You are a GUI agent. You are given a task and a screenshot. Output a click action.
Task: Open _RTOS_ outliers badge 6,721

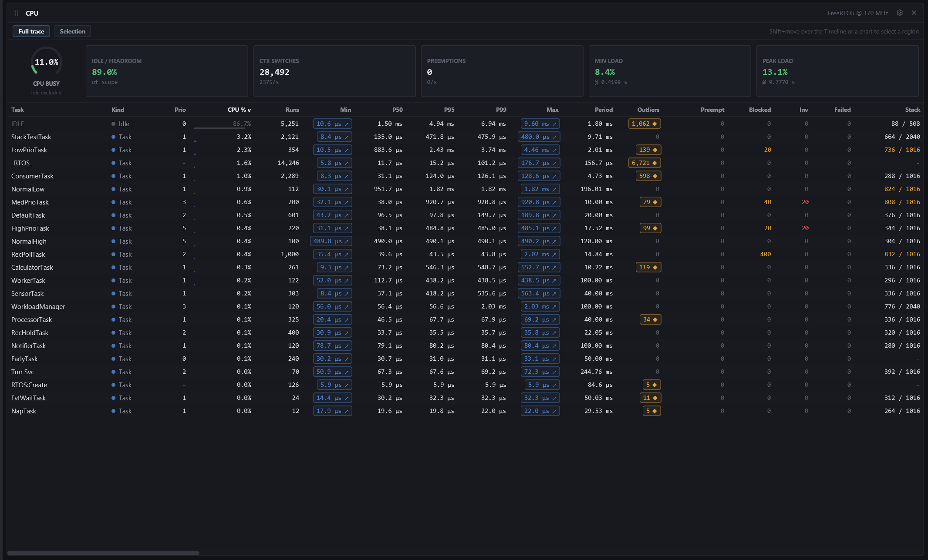pos(645,163)
